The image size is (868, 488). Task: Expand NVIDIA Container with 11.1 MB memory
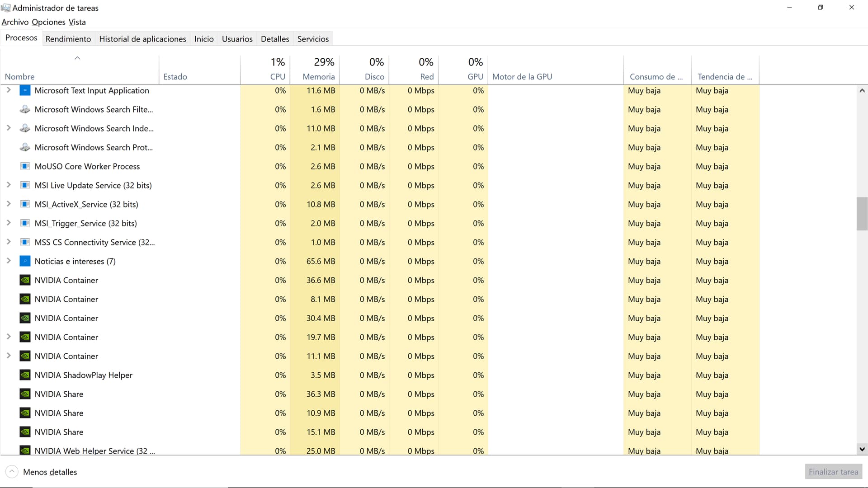point(9,356)
